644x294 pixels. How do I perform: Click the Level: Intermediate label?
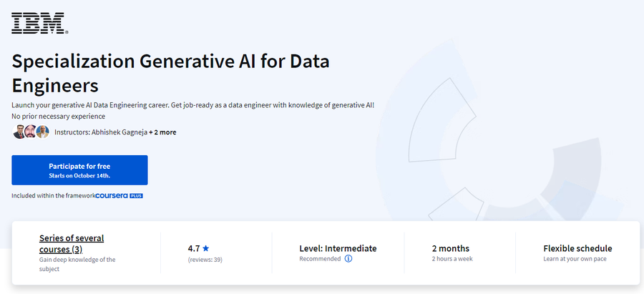click(338, 248)
